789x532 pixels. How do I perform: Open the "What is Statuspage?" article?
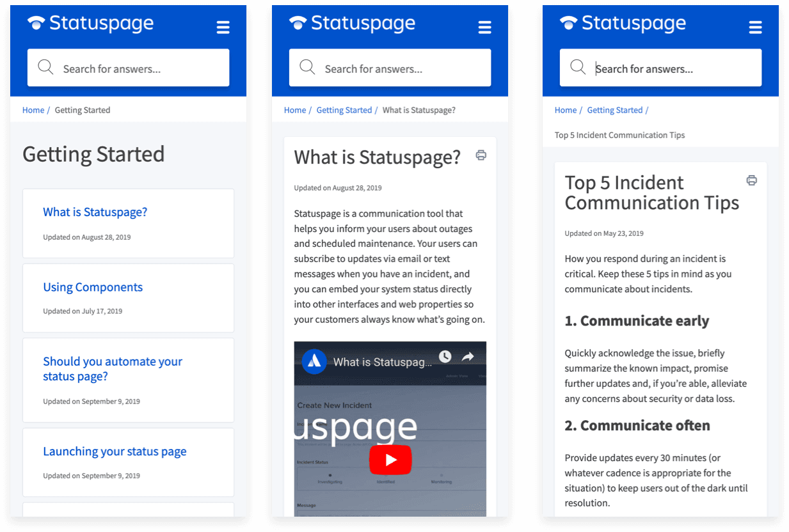tap(95, 212)
